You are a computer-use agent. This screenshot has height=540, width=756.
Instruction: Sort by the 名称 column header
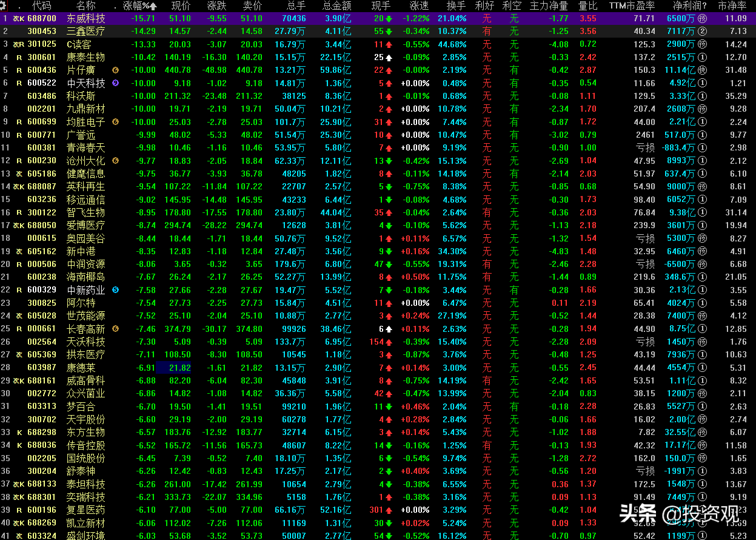point(85,5)
